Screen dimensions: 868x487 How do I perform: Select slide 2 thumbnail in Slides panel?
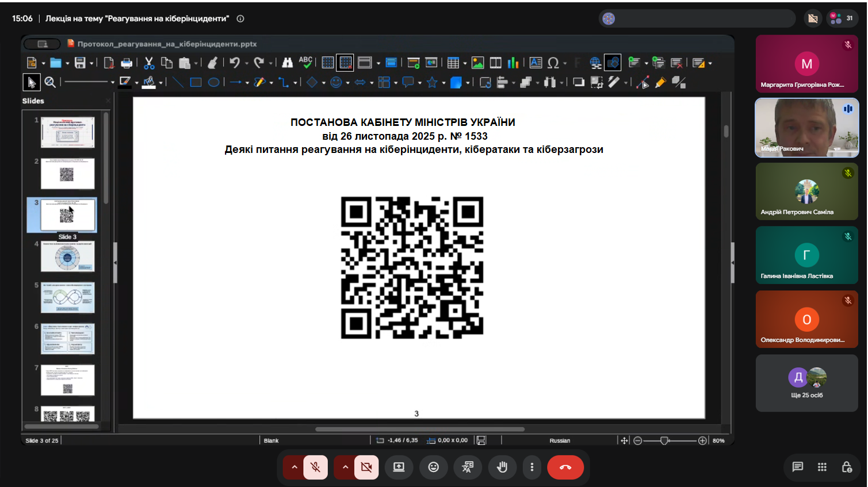tap(67, 174)
